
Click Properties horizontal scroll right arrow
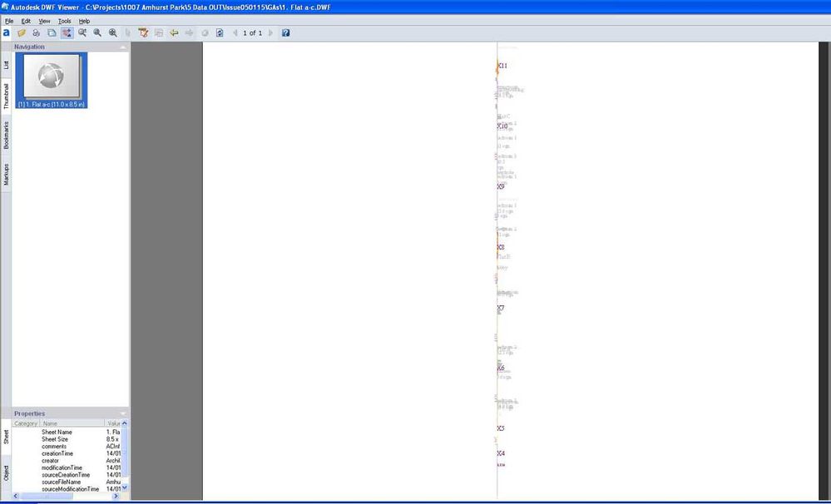click(x=116, y=496)
